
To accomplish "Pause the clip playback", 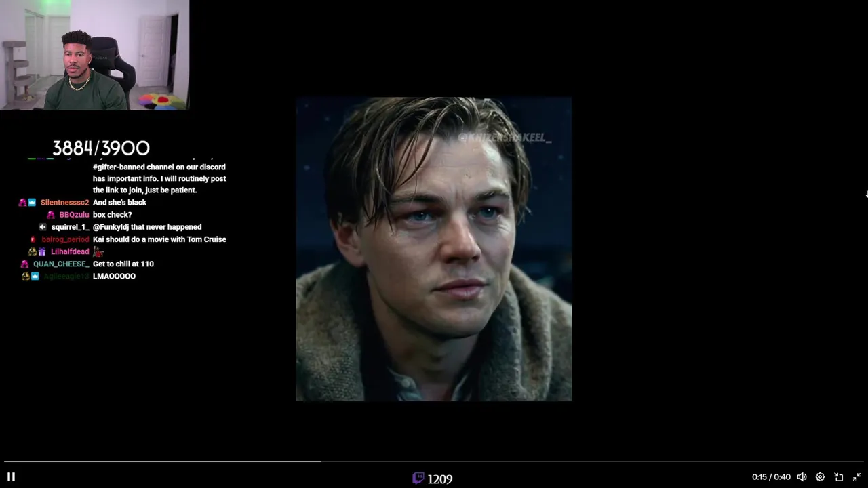I will (11, 476).
